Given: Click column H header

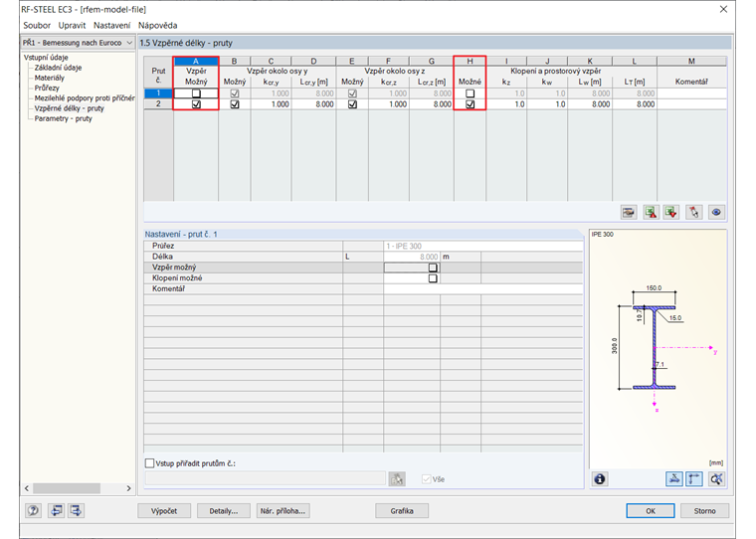Looking at the screenshot, I should pos(470,62).
